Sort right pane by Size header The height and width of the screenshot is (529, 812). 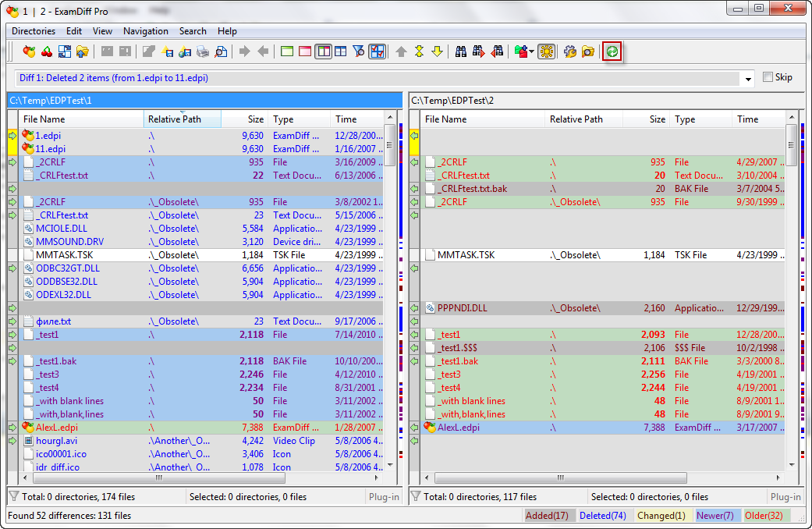point(646,119)
